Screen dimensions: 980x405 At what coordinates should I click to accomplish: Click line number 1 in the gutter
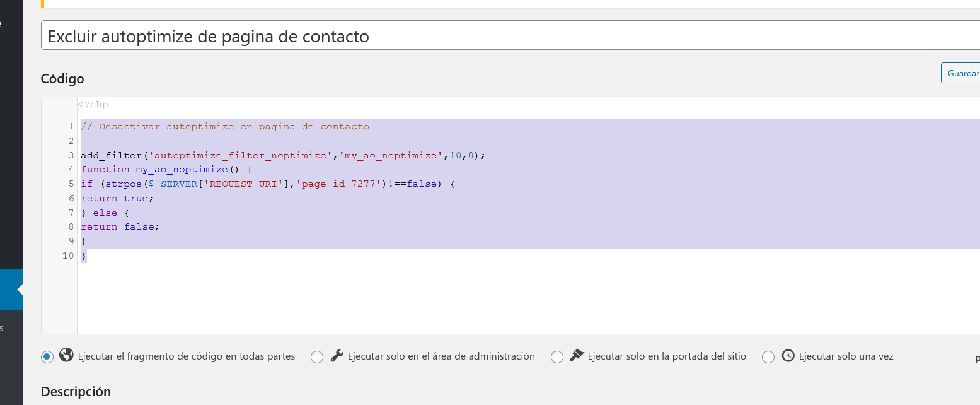coord(71,126)
